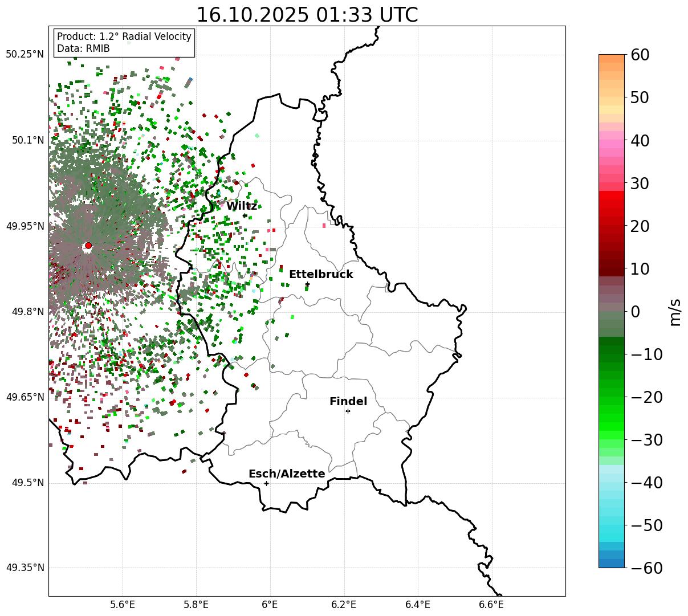Click the bright red colorbar segment near 30
This screenshot has height=616, width=688.
612,195
